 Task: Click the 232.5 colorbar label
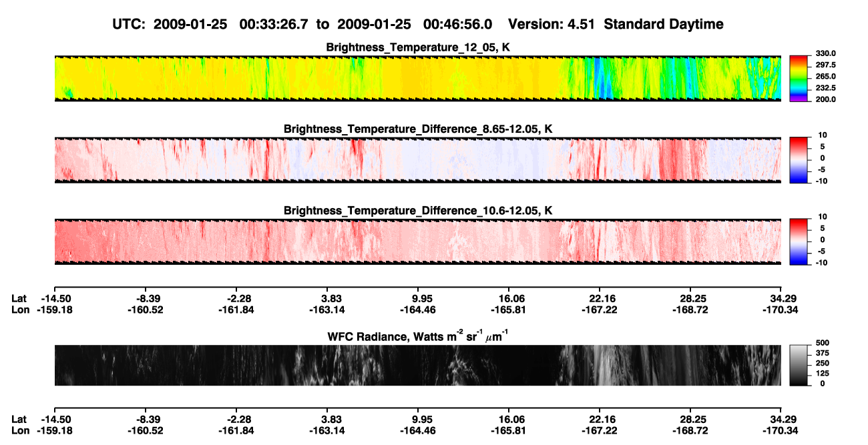tap(826, 88)
